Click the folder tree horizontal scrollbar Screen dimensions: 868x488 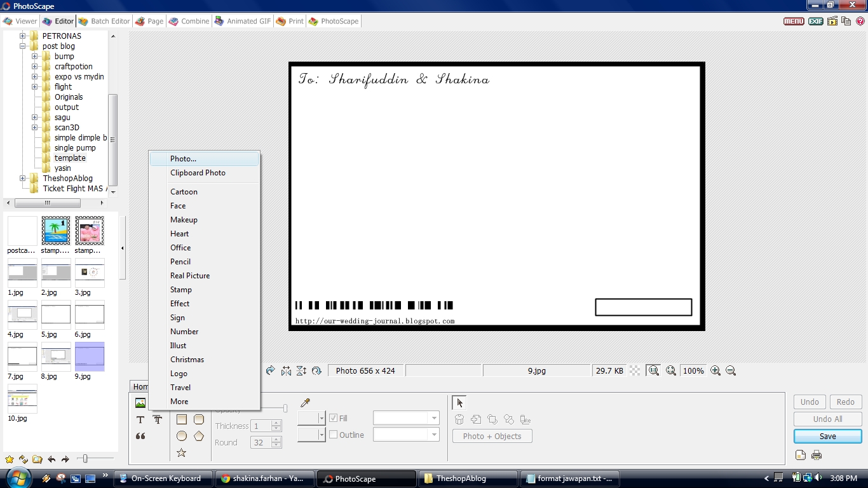coord(48,203)
